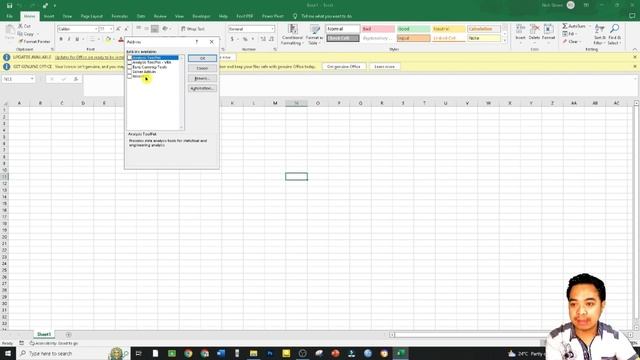Image resolution: width=640 pixels, height=360 pixels.
Task: Click OK in Add-ins dialog
Action: click(202, 58)
